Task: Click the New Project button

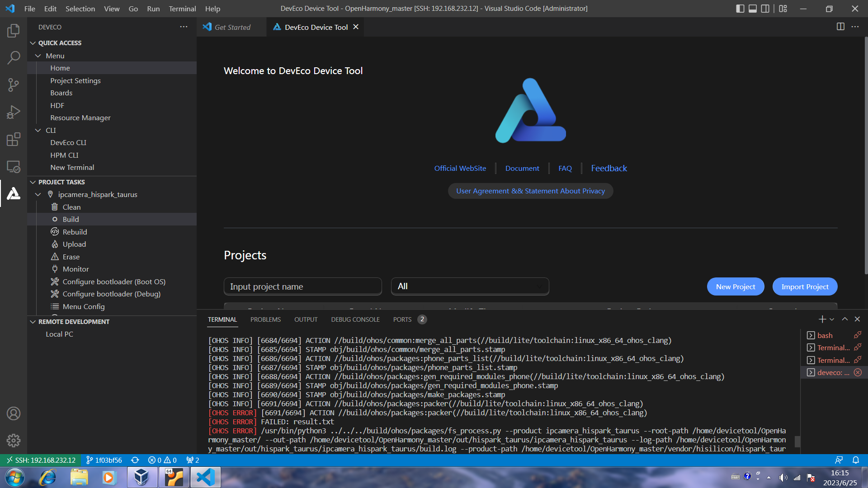Action: tap(735, 286)
